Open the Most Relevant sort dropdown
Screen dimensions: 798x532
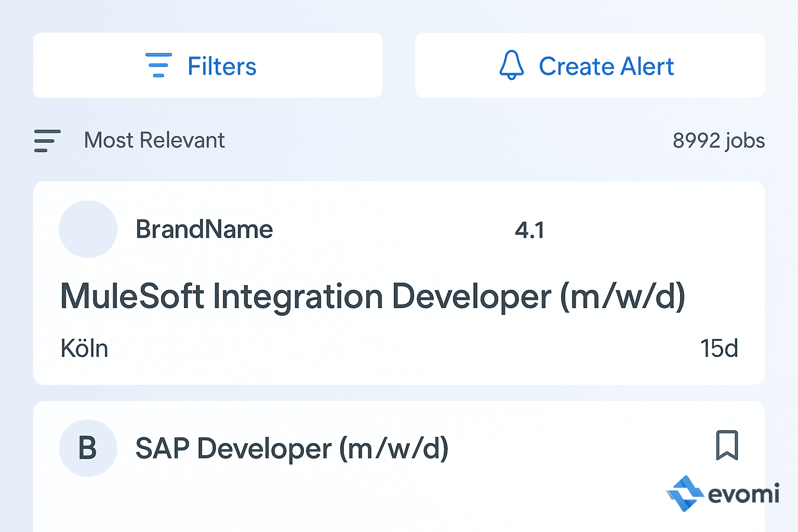154,140
